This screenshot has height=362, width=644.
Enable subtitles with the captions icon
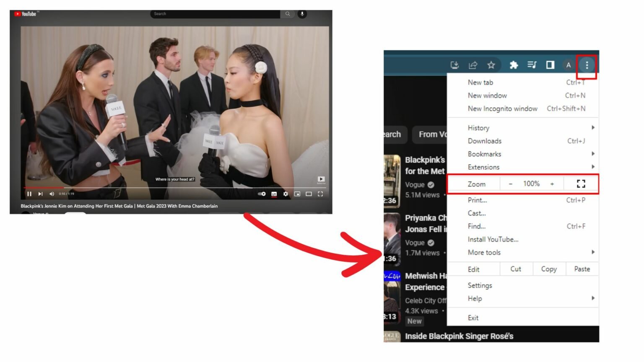click(x=274, y=194)
